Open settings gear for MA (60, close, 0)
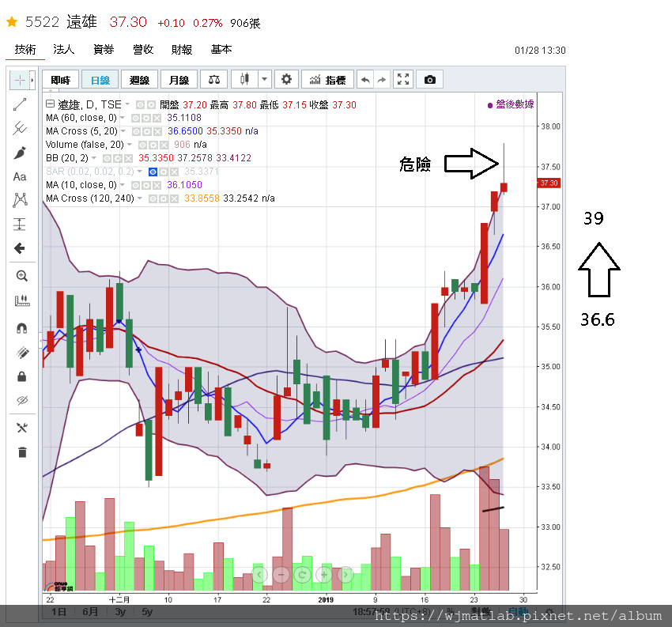The width and height of the screenshot is (672, 627). (x=146, y=119)
